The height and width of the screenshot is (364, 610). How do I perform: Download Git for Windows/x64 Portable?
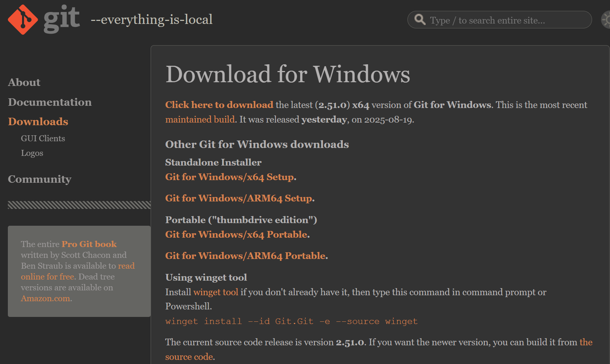[x=237, y=234]
